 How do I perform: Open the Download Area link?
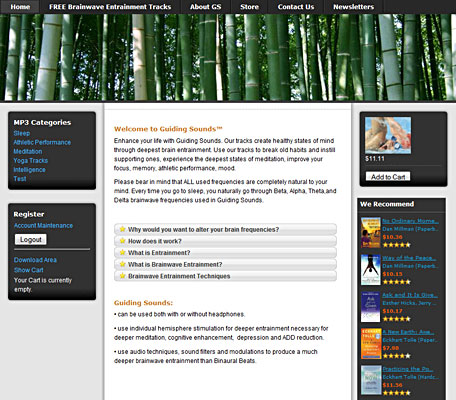tap(35, 260)
